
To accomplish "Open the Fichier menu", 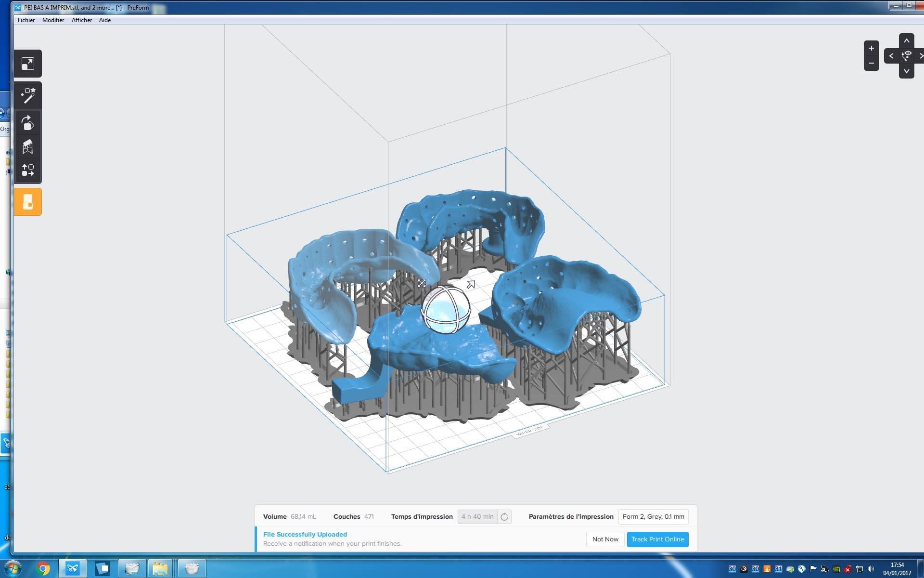I will tap(26, 20).
